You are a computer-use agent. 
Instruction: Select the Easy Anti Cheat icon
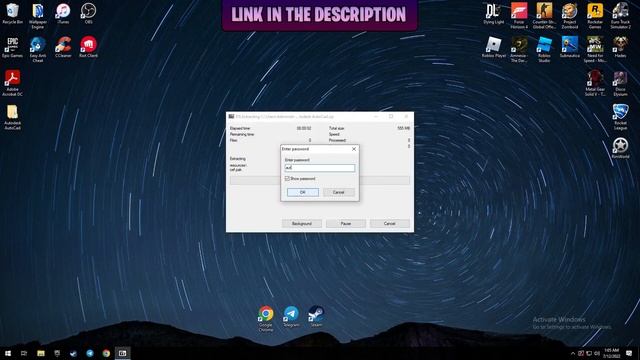tap(38, 49)
